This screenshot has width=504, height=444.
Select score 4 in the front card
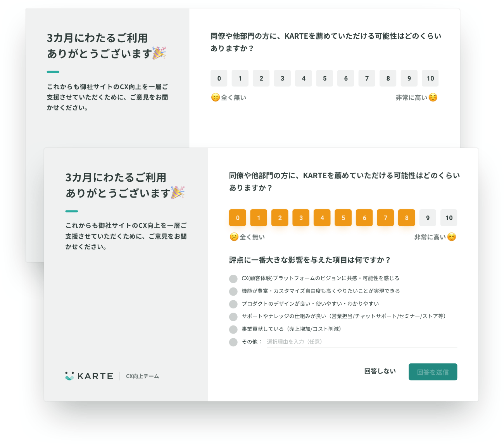[x=322, y=218]
